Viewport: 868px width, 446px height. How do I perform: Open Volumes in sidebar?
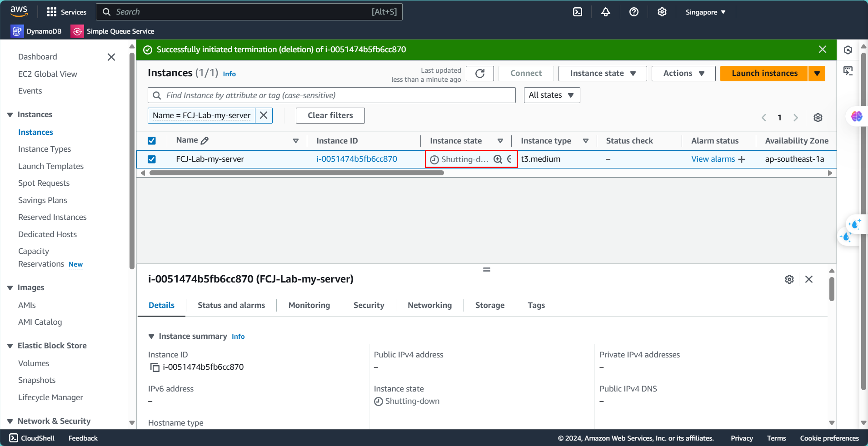click(34, 363)
